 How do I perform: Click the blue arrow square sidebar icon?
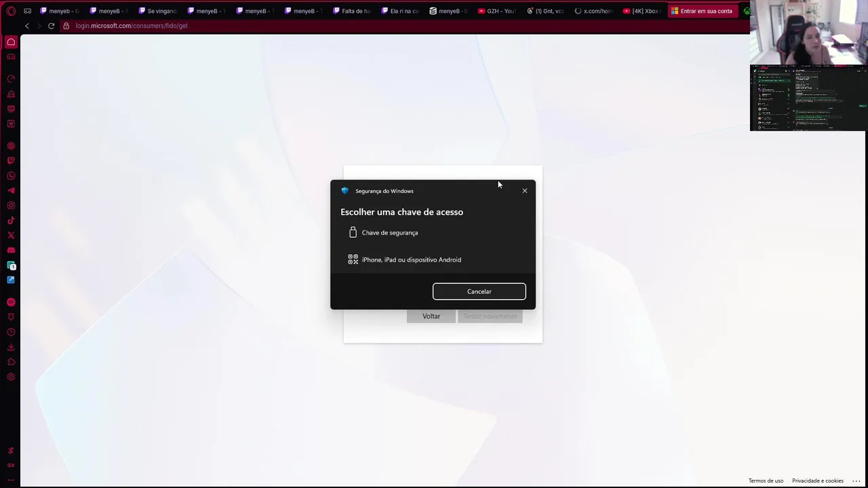click(x=11, y=280)
